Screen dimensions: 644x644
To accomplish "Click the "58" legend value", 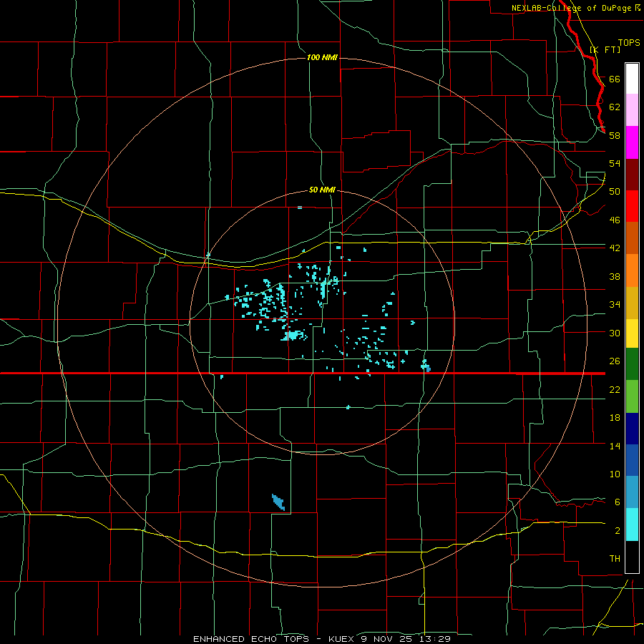I will [x=615, y=135].
